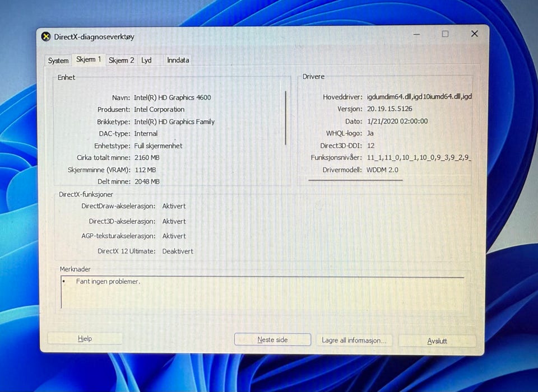538x392 pixels.
Task: Maximize the DirectX diagnostic window
Action: 445,34
